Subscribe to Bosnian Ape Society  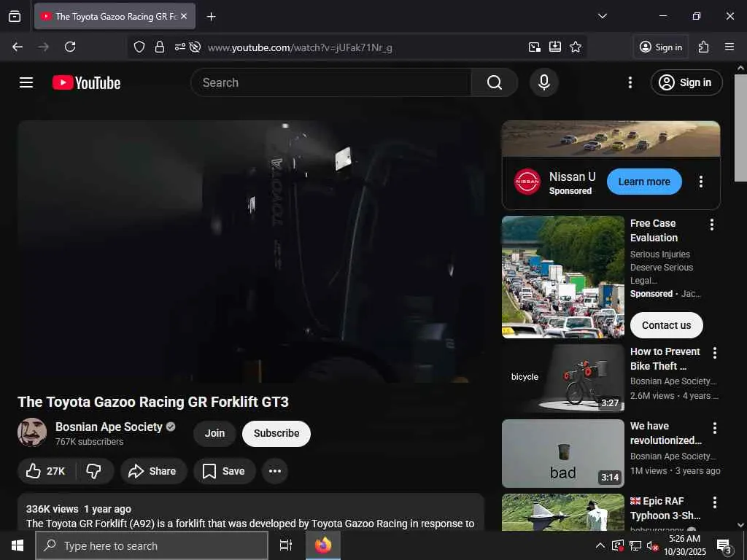click(276, 433)
